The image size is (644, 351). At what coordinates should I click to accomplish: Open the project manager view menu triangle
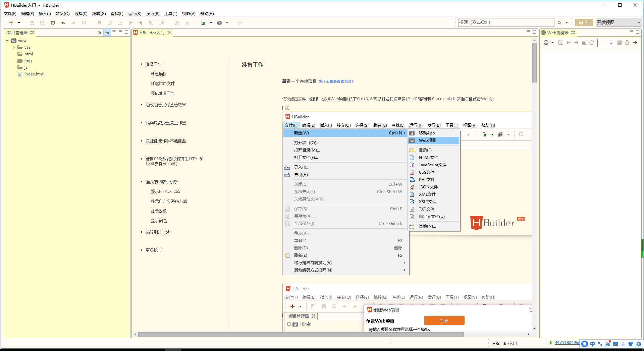(114, 31)
